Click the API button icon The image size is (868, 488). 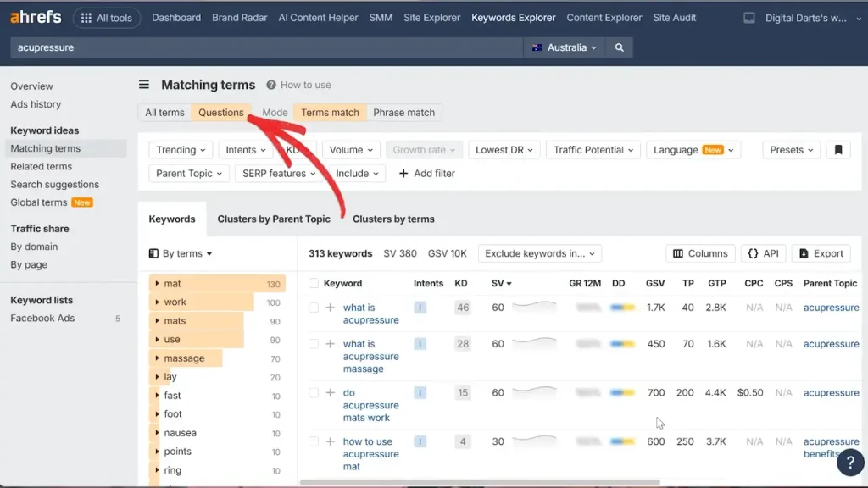[753, 252]
